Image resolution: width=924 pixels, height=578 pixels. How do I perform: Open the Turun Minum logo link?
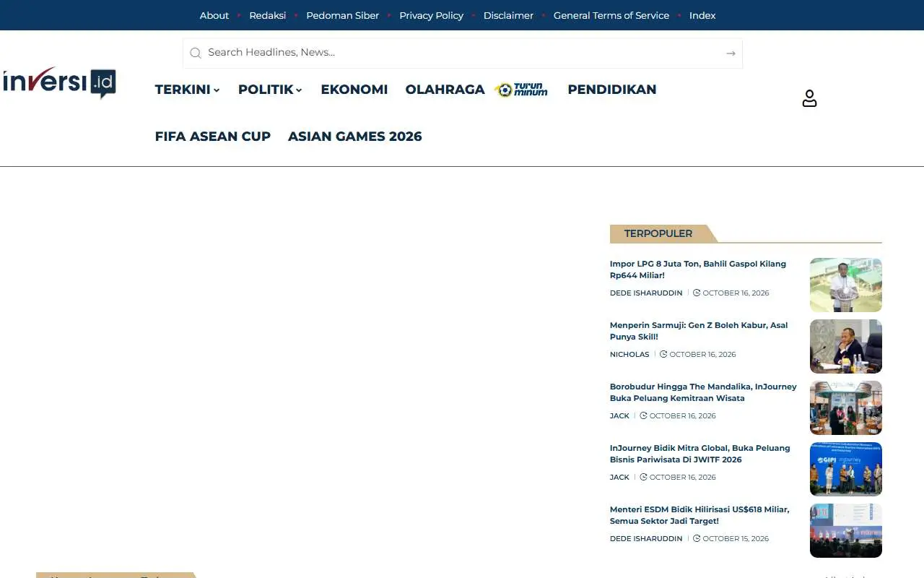[x=521, y=90]
